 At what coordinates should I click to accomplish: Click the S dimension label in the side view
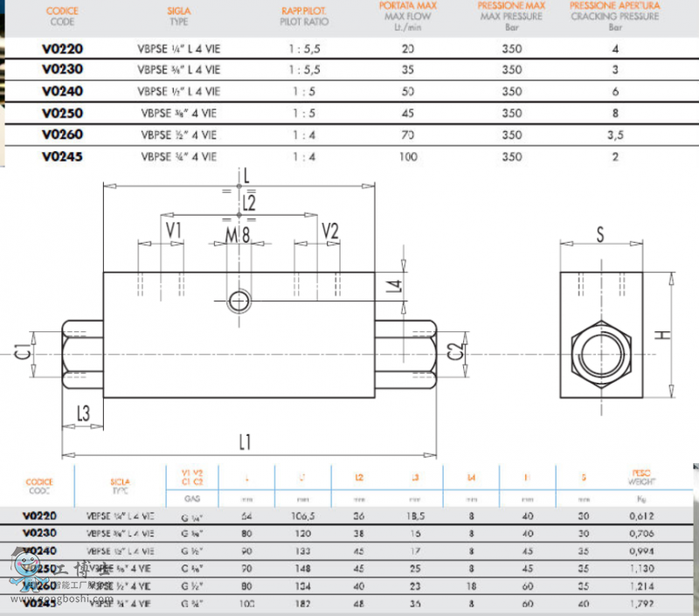[x=600, y=233]
